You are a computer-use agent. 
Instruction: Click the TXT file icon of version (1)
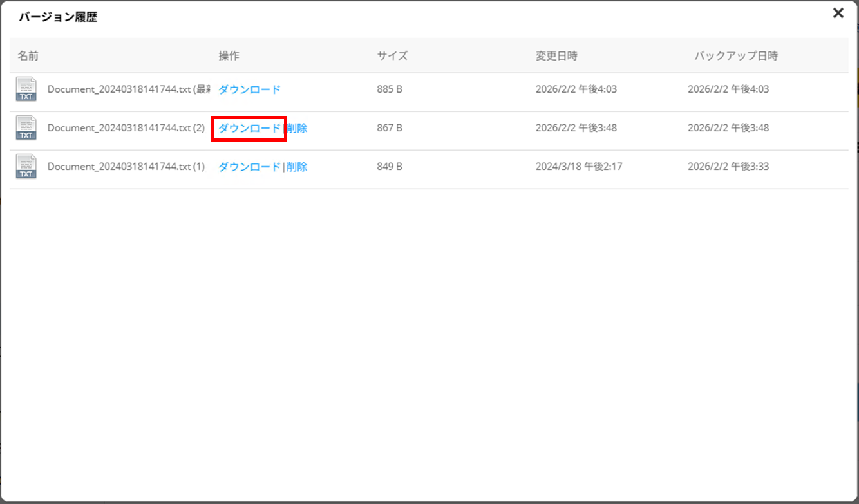click(x=26, y=167)
